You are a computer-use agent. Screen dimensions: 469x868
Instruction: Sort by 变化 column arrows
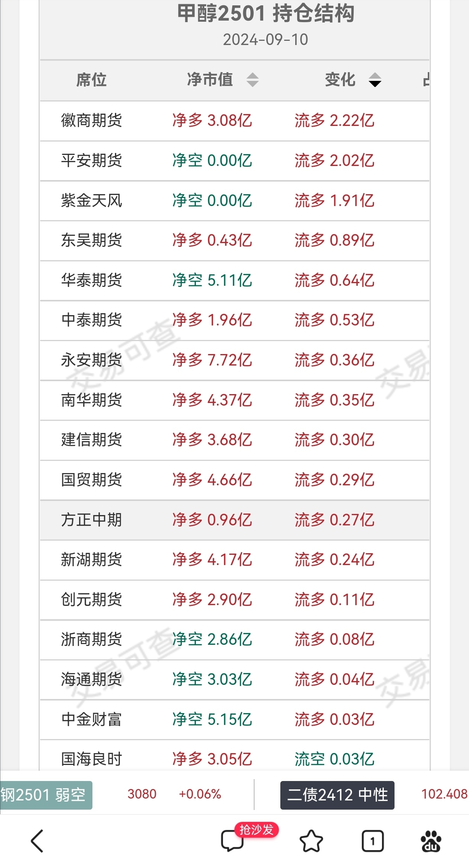375,80
